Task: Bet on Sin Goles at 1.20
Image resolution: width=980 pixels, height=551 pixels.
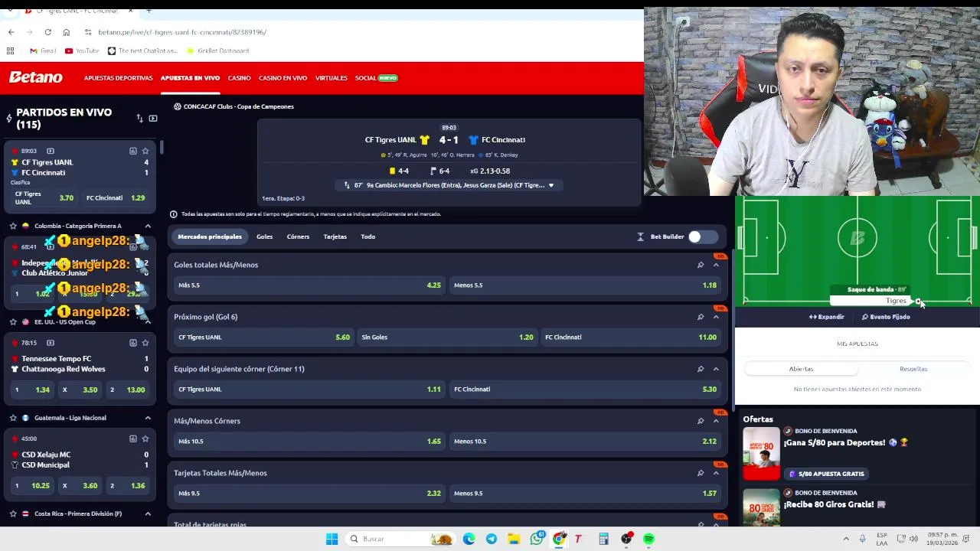Action: 447,337
